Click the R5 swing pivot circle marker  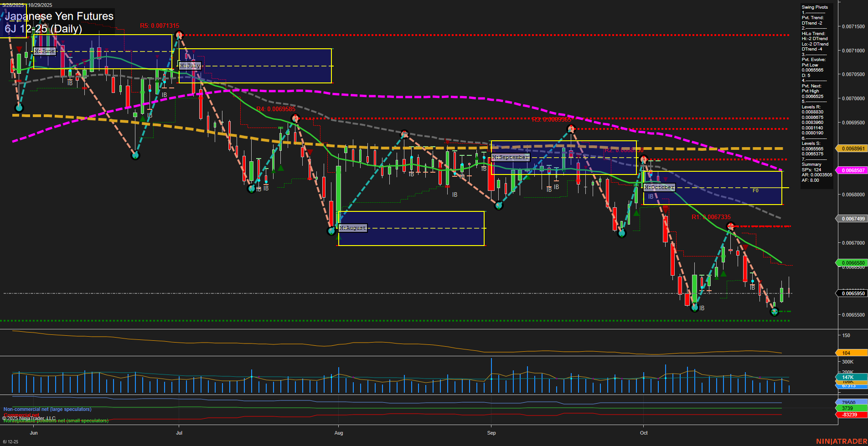[x=179, y=34]
